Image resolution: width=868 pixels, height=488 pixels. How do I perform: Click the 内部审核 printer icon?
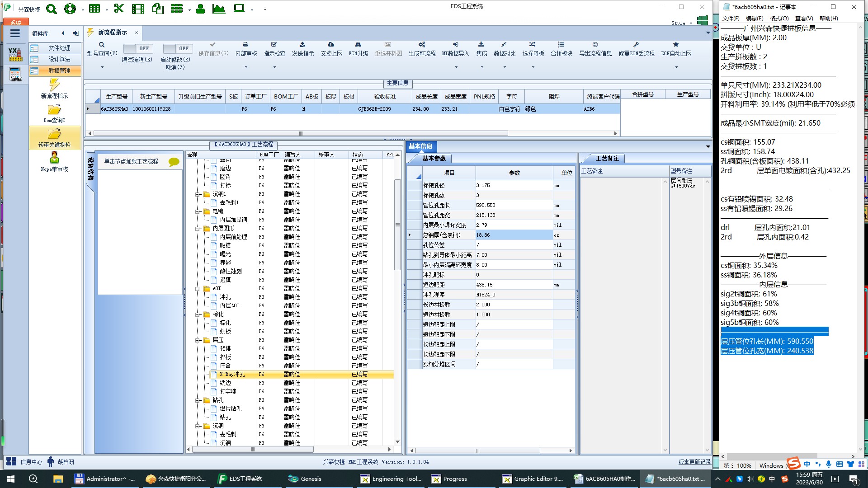(x=245, y=45)
